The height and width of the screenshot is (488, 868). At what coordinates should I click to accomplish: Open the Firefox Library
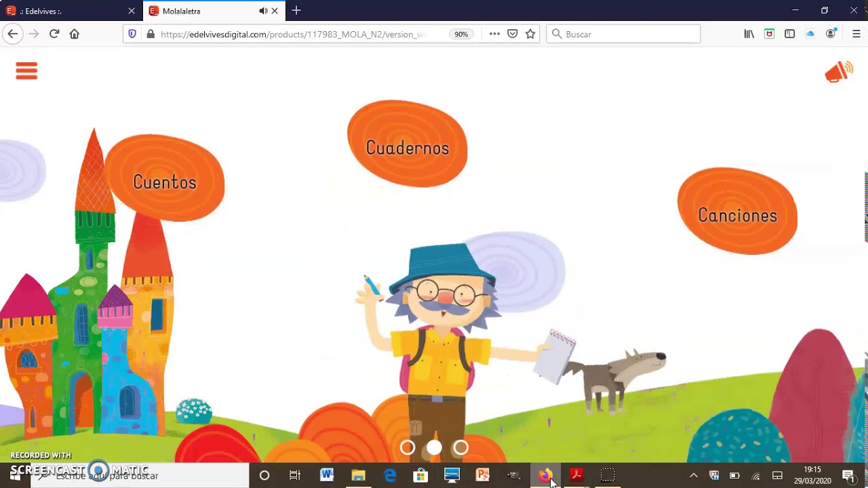click(749, 34)
